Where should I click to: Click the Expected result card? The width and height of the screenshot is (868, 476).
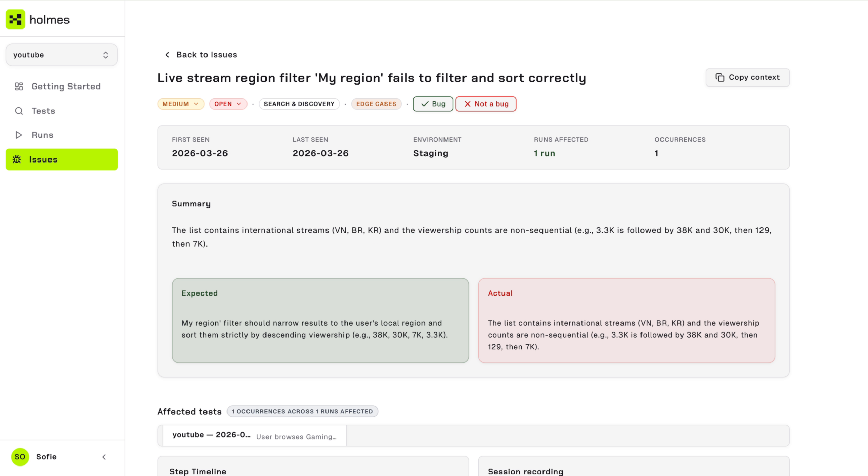tap(320, 320)
